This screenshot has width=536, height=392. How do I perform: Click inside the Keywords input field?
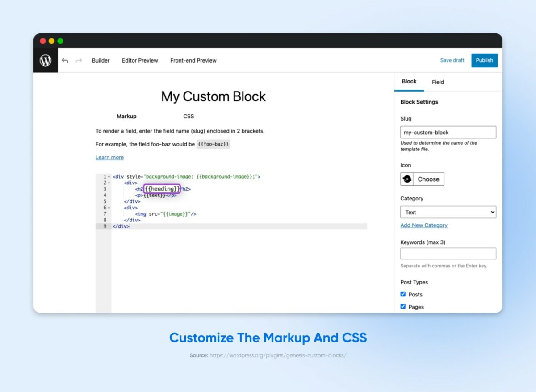click(448, 253)
